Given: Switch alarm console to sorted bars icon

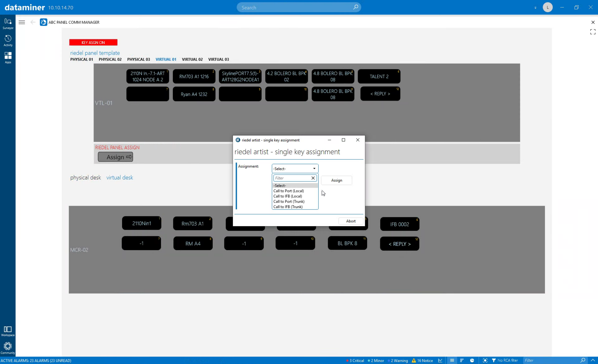Looking at the screenshot, I should pos(462,360).
